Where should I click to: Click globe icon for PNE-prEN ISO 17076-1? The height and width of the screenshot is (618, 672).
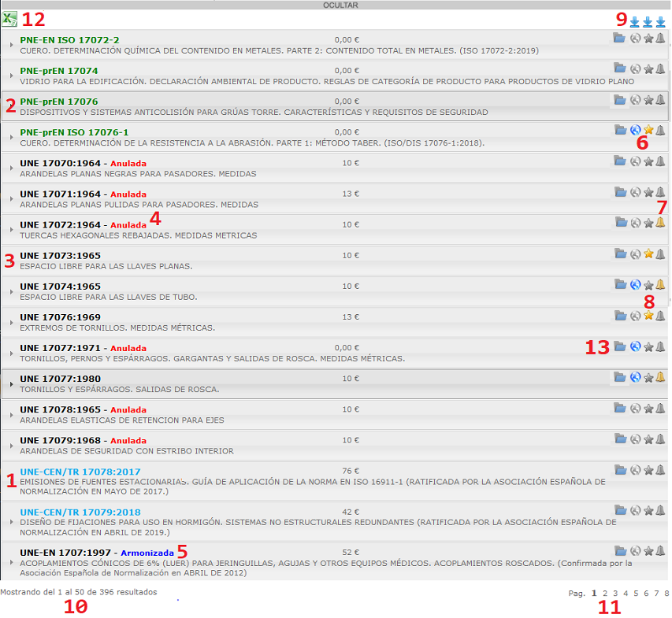click(635, 131)
